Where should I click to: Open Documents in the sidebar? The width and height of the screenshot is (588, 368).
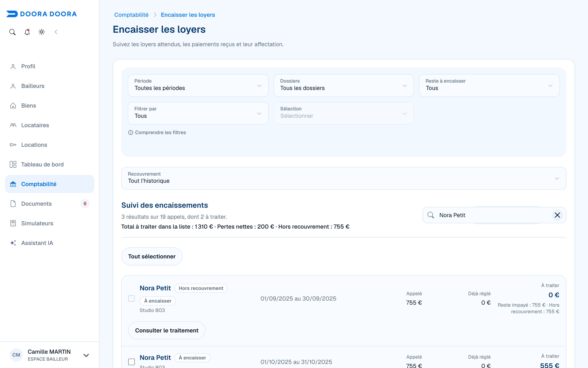point(50,204)
